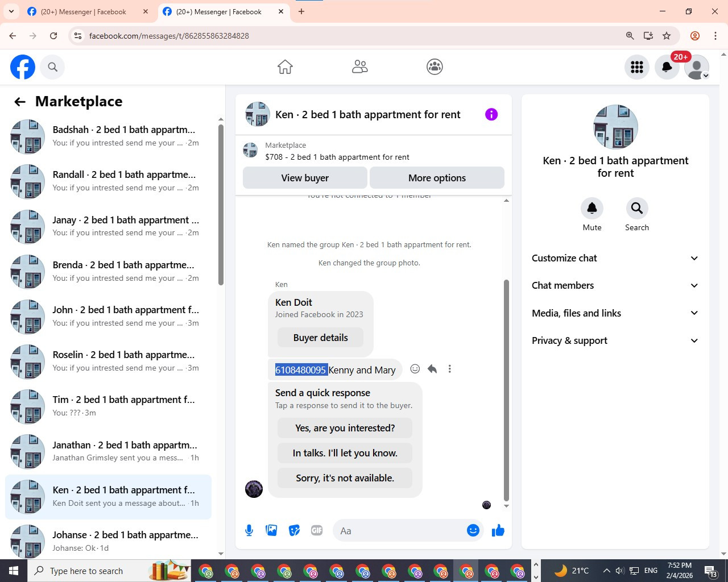This screenshot has height=582, width=728.
Task: Click the taskbar 'Type here to search' box
Action: tap(108, 571)
